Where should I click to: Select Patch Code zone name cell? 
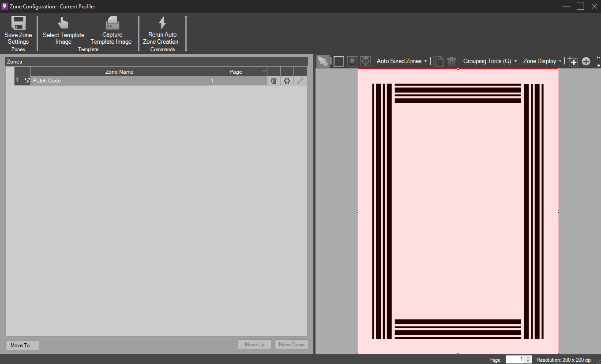120,81
